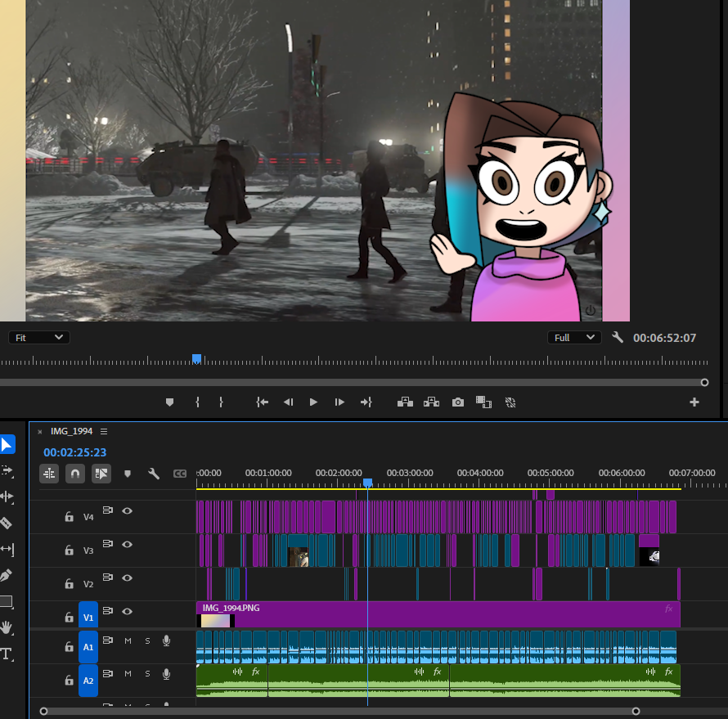Toggle linked selection in timeline
Screen dimensions: 728x719
pyautogui.click(x=101, y=474)
